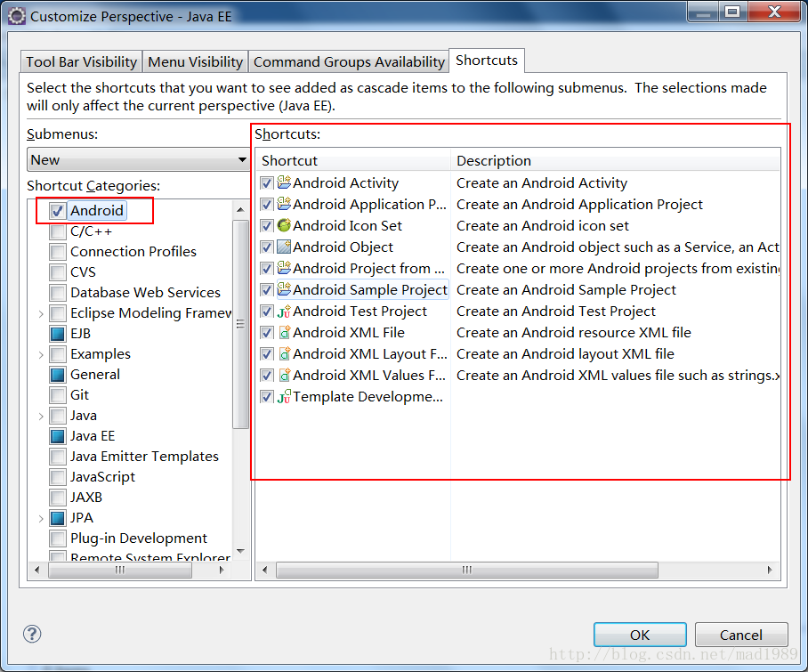Select the JAXB category row
This screenshot has height=672, width=808.
[x=86, y=498]
